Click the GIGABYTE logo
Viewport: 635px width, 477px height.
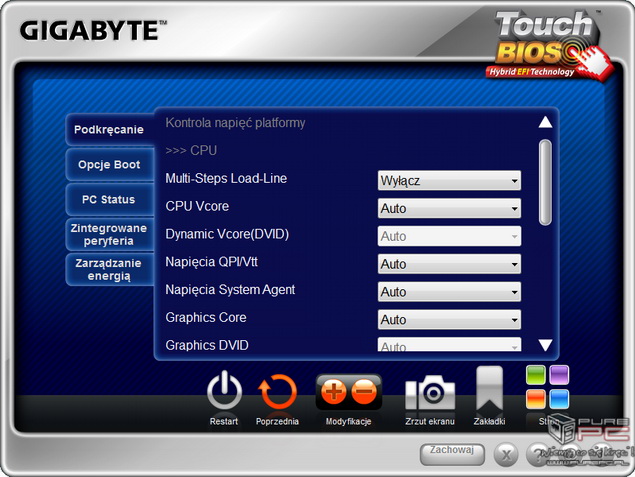point(93,31)
